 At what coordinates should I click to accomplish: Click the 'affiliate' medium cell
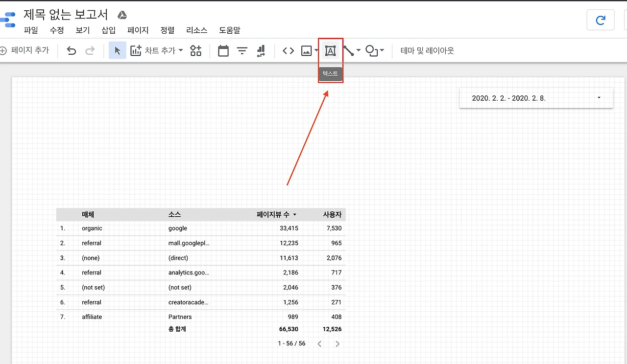click(92, 317)
